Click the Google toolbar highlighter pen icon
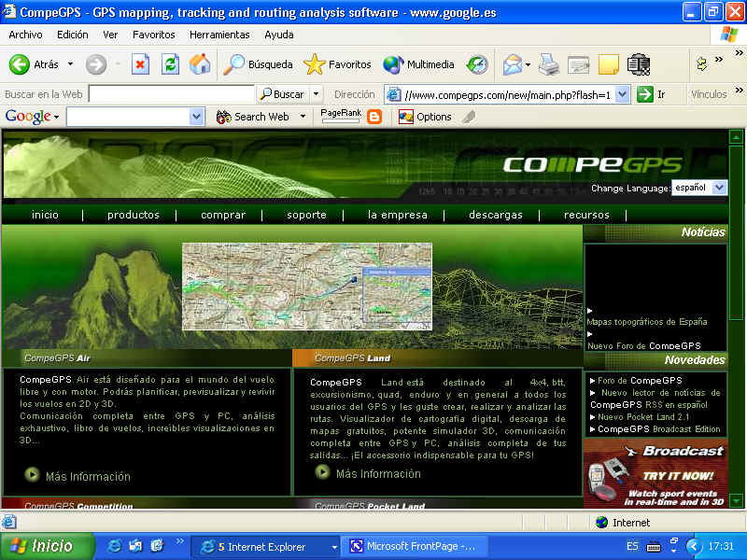The width and height of the screenshot is (747, 560). (470, 117)
